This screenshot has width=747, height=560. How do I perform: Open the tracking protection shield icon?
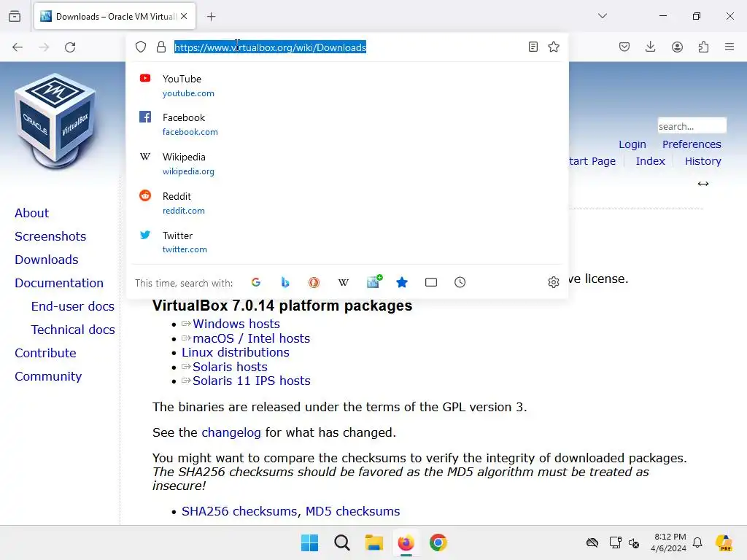(x=141, y=47)
